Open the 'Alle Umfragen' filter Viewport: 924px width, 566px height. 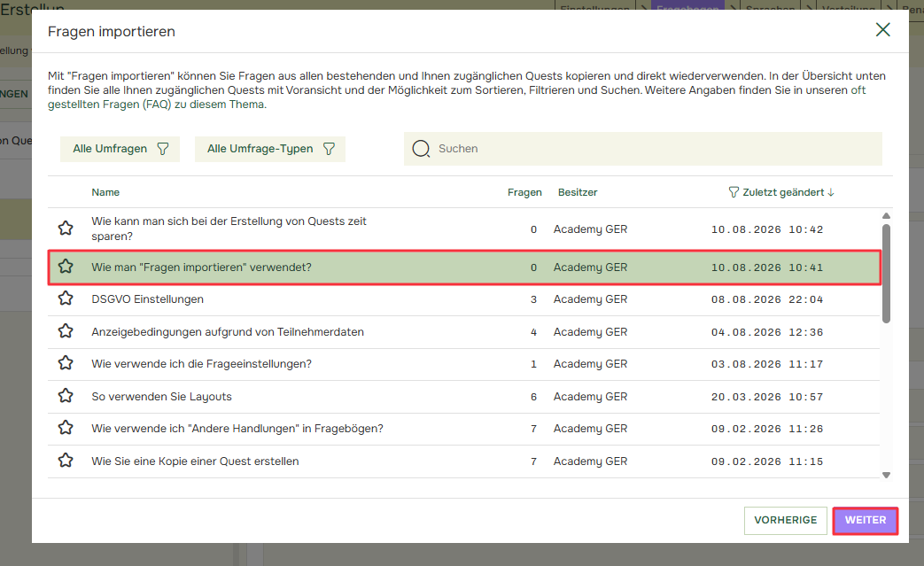pos(120,149)
